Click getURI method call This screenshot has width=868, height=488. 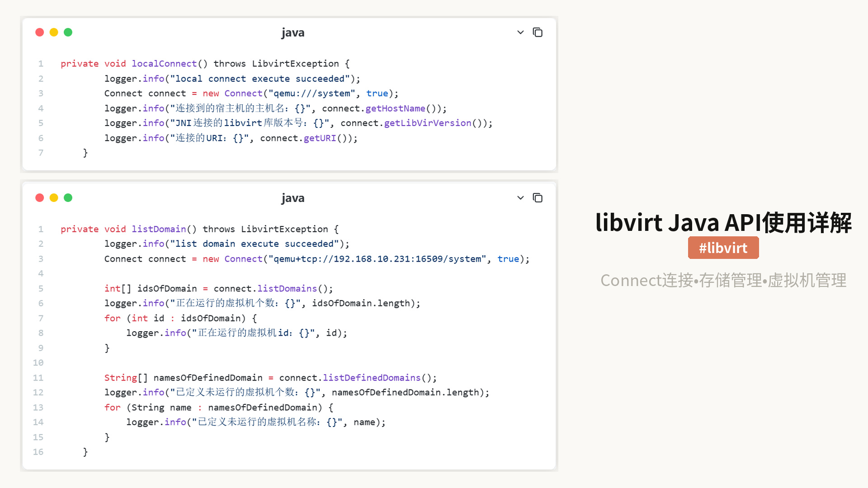[320, 138]
